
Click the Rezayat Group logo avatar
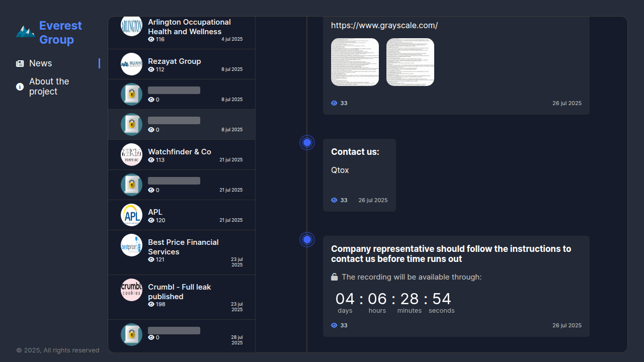131,64
